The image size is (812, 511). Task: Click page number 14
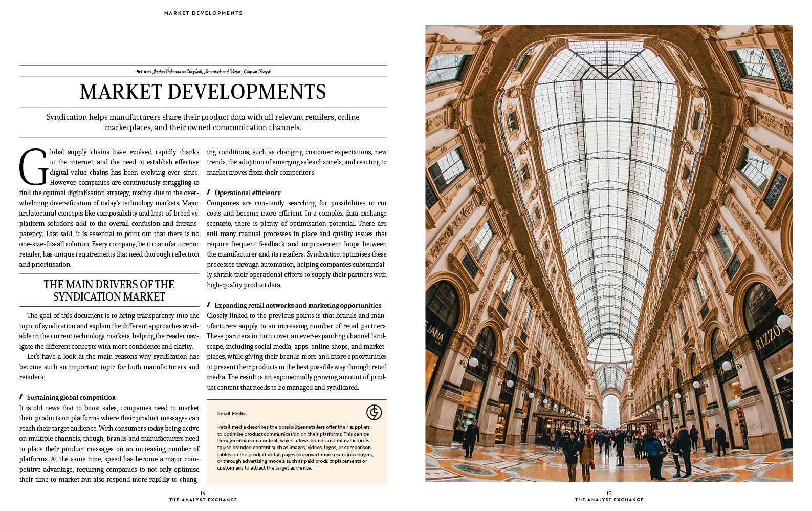(x=203, y=493)
